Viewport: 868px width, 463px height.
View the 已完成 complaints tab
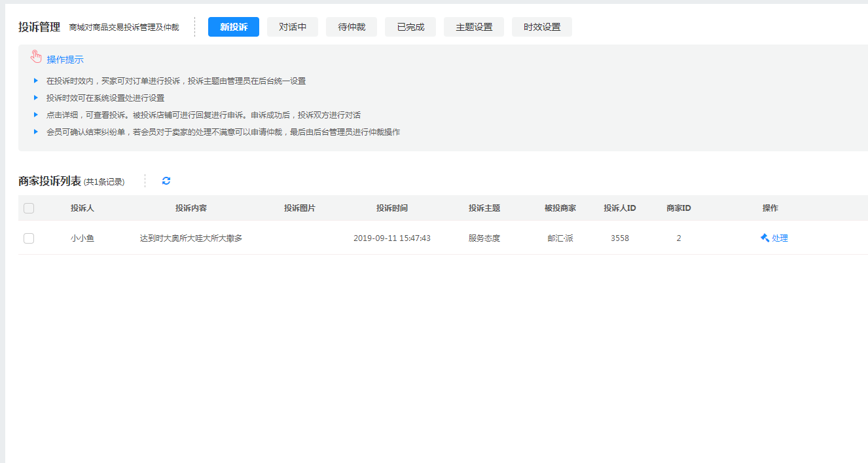pos(410,27)
